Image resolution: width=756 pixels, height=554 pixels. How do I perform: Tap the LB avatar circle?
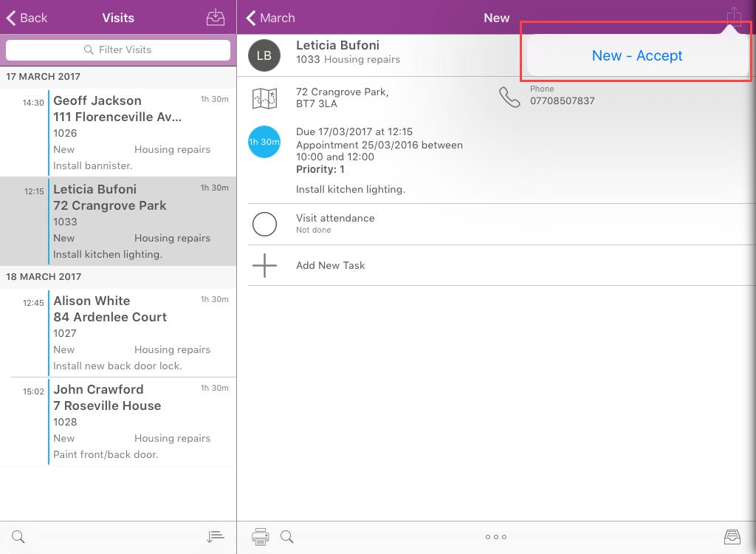[264, 55]
